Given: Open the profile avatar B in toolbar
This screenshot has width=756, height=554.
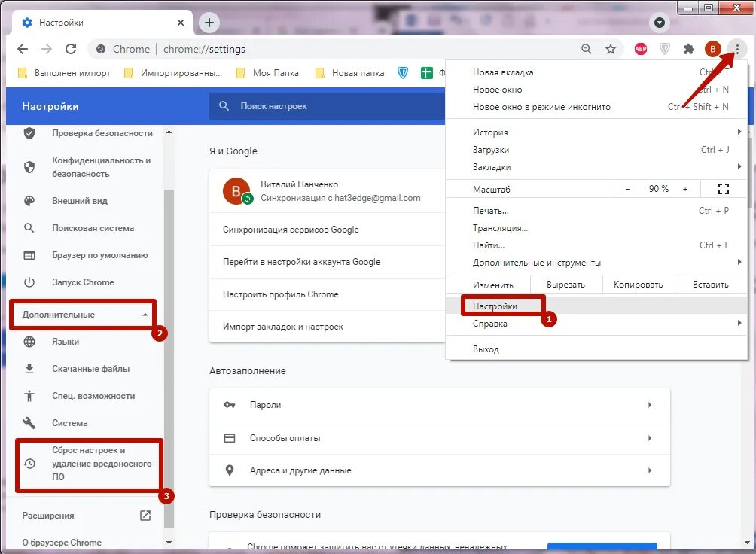Looking at the screenshot, I should pyautogui.click(x=712, y=49).
